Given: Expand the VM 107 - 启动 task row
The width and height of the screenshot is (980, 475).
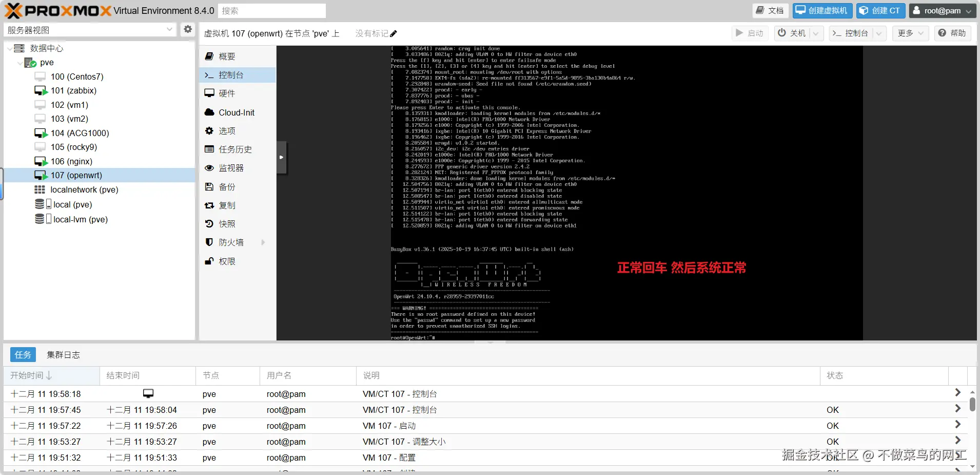Looking at the screenshot, I should click(x=957, y=425).
